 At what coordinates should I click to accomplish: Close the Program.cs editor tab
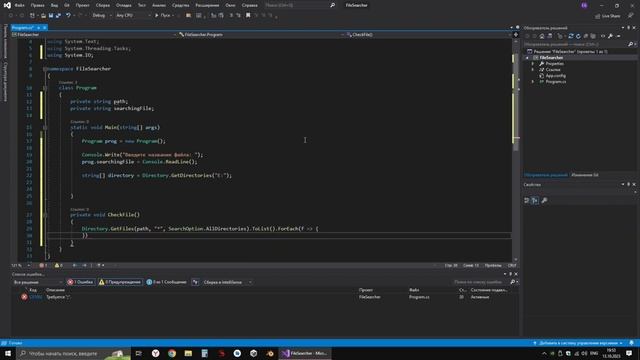tap(44, 27)
